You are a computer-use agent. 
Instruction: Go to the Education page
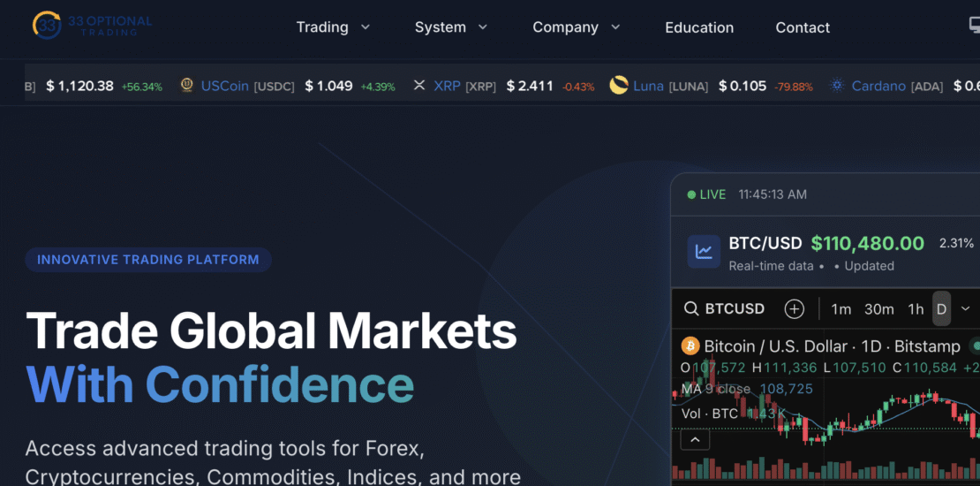coord(699,27)
